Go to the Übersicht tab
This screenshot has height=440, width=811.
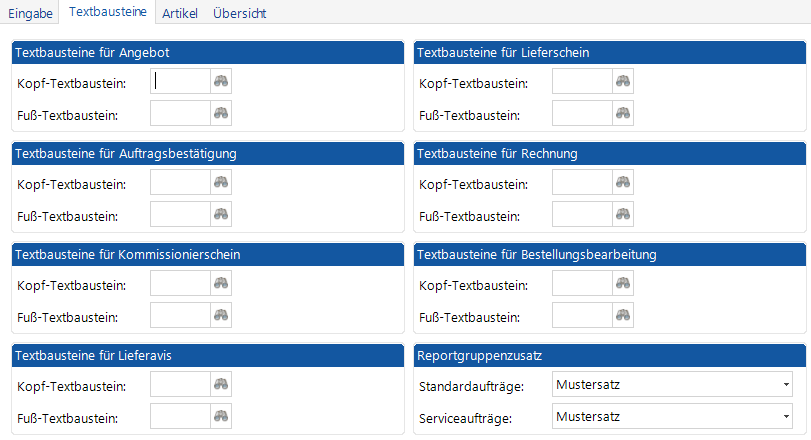coord(240,12)
